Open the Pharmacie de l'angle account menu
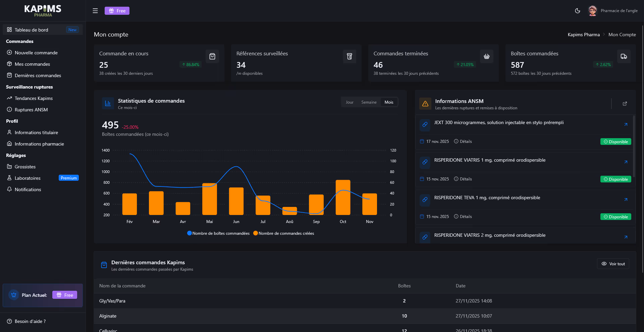This screenshot has width=644, height=332. tap(612, 10)
